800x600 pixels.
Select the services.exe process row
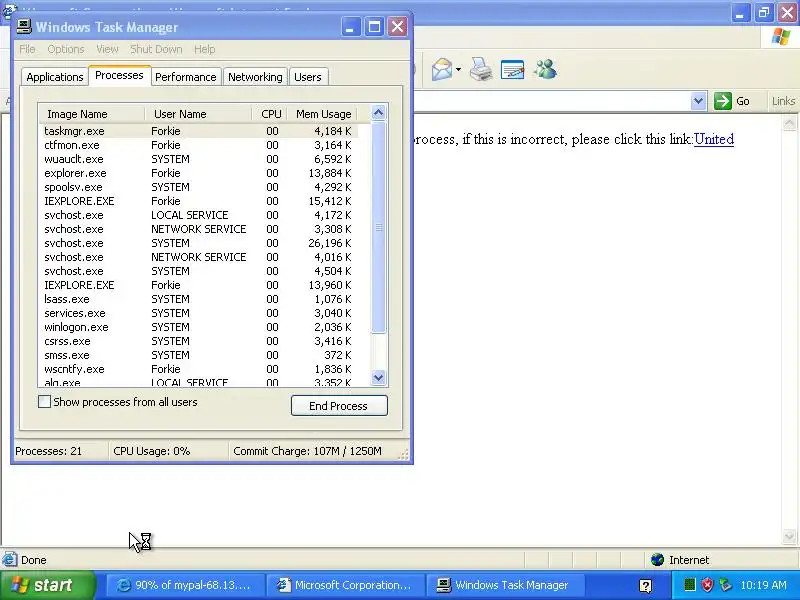point(198,313)
